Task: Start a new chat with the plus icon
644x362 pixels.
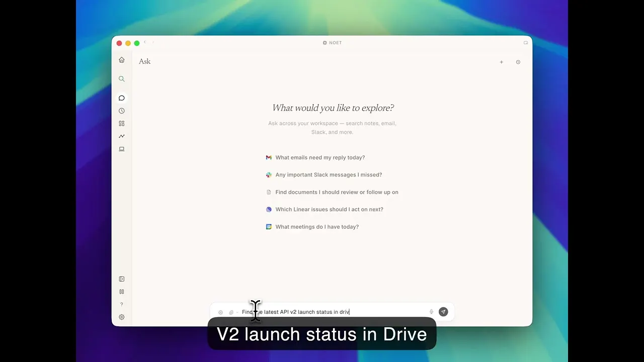Action: tap(501, 62)
